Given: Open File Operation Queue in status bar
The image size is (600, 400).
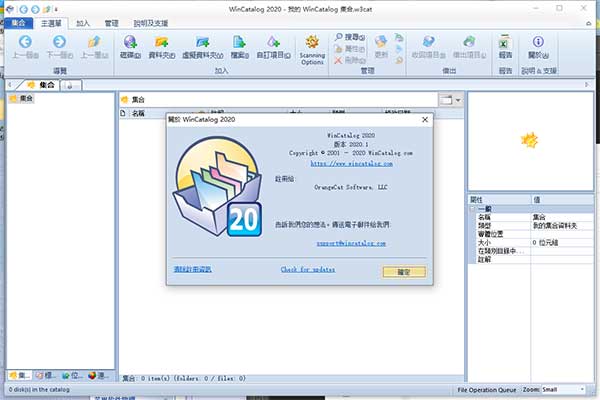Looking at the screenshot, I should (x=487, y=390).
